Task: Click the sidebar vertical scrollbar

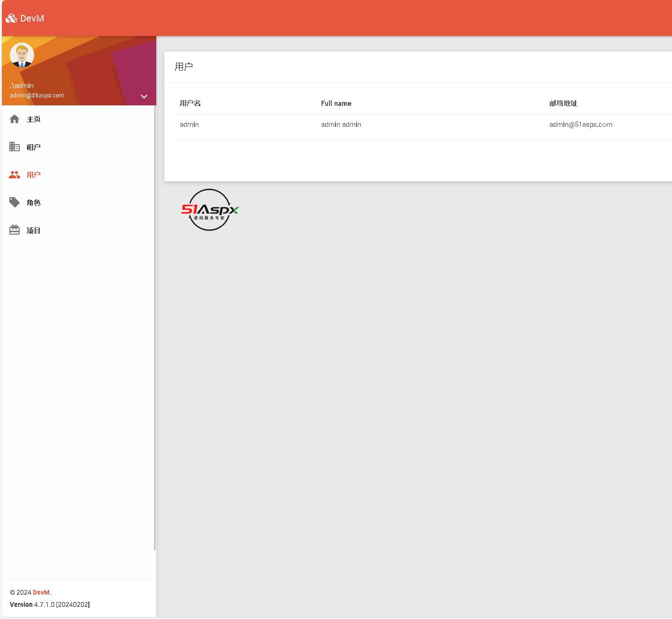Action: (155, 328)
